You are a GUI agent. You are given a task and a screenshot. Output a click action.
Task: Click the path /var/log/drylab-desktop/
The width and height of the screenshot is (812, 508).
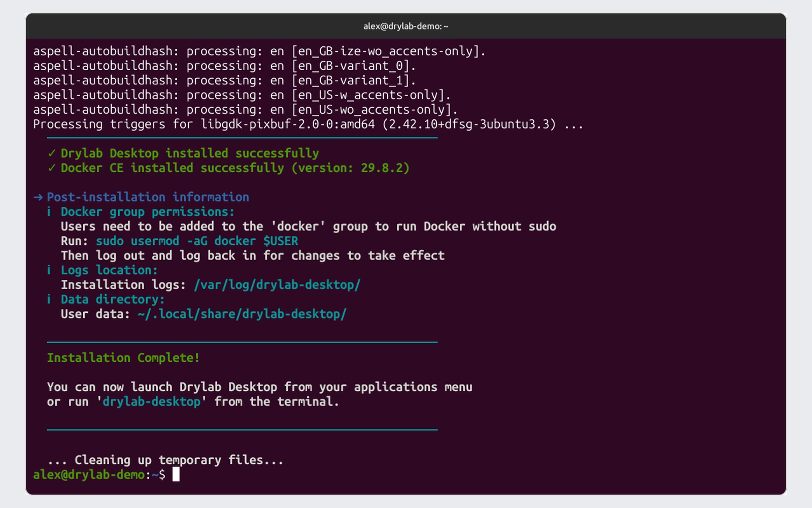tap(277, 285)
